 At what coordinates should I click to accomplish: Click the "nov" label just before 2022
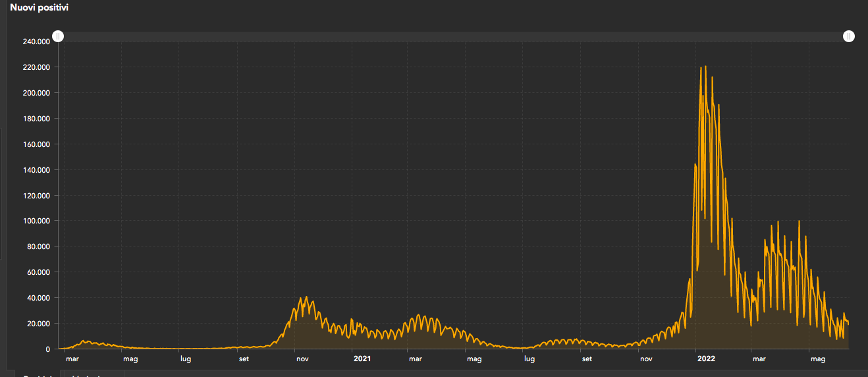tap(646, 359)
